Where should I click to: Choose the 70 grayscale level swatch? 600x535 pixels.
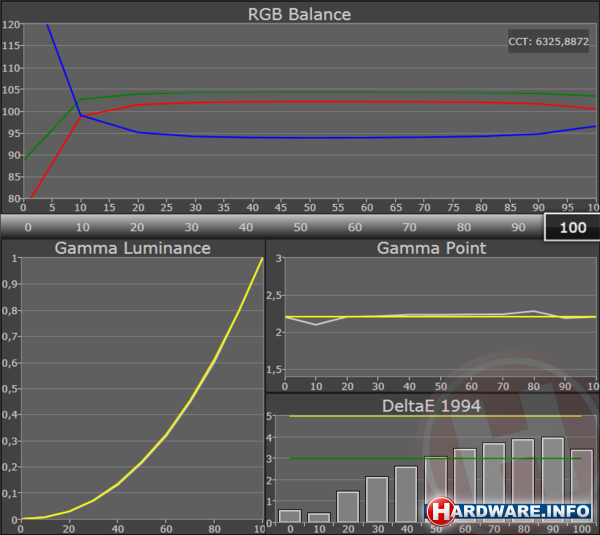click(408, 227)
